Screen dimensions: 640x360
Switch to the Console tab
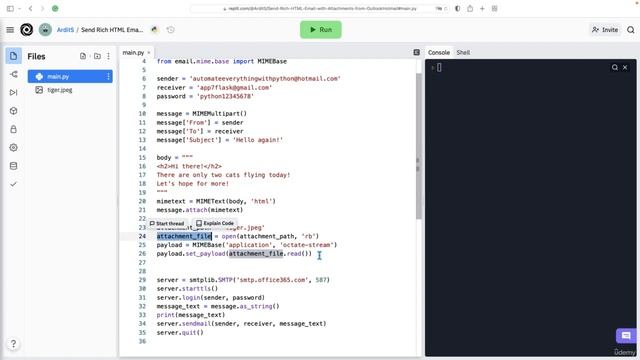tap(439, 53)
